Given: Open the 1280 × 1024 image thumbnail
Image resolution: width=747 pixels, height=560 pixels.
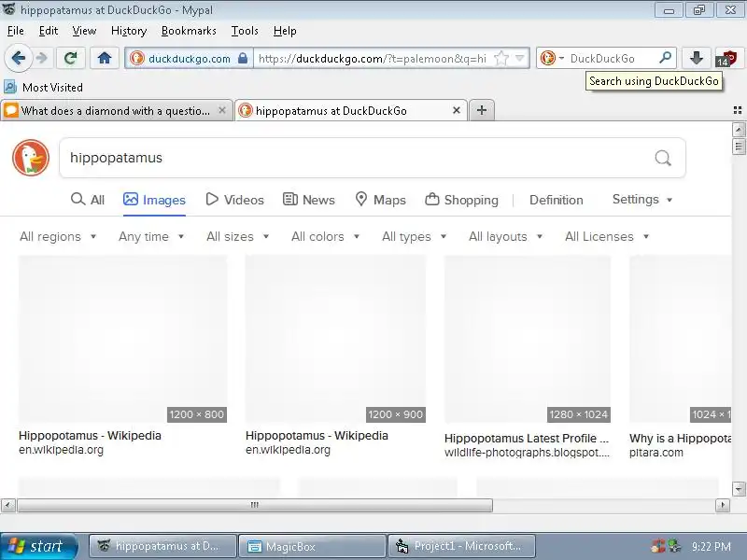Looking at the screenshot, I should click(x=528, y=339).
